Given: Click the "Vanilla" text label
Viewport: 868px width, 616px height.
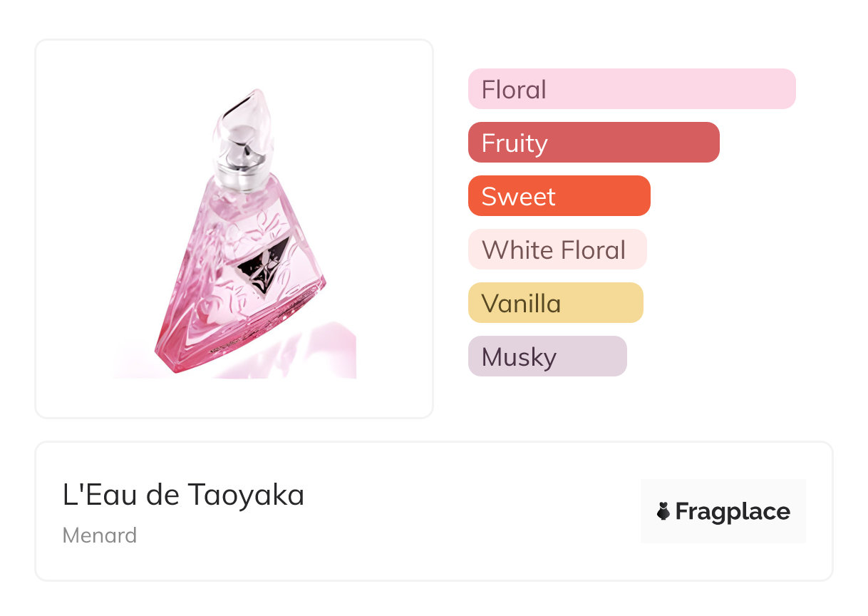Looking at the screenshot, I should tap(521, 304).
